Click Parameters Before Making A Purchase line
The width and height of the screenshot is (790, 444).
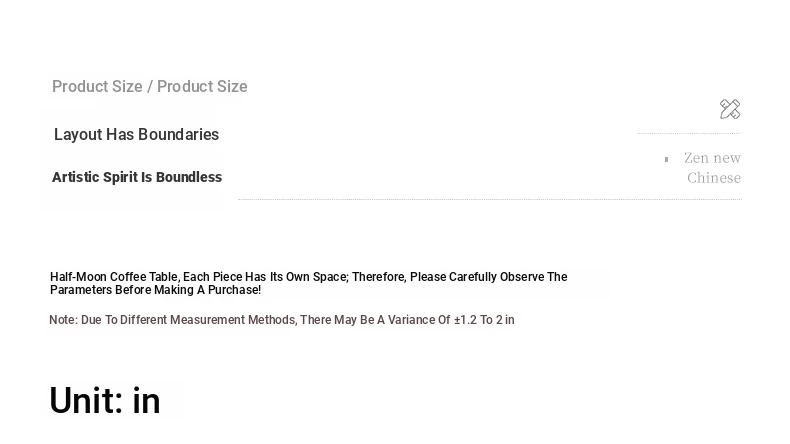coord(155,290)
